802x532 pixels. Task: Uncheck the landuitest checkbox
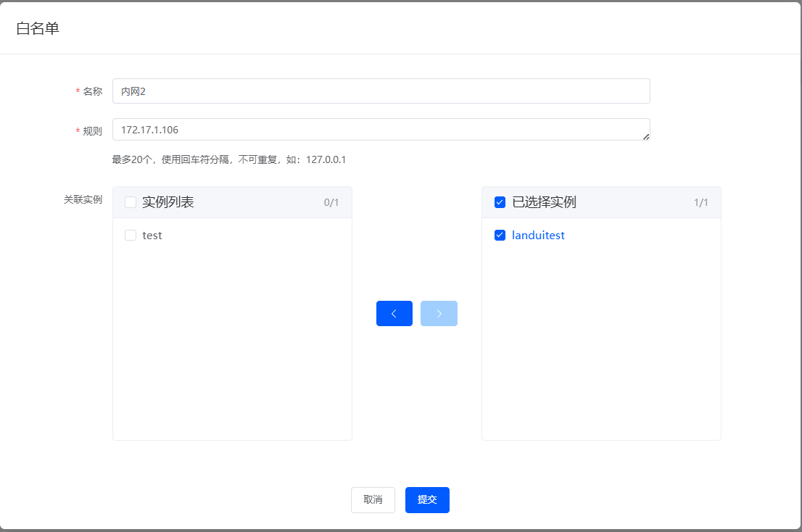tap(500, 235)
